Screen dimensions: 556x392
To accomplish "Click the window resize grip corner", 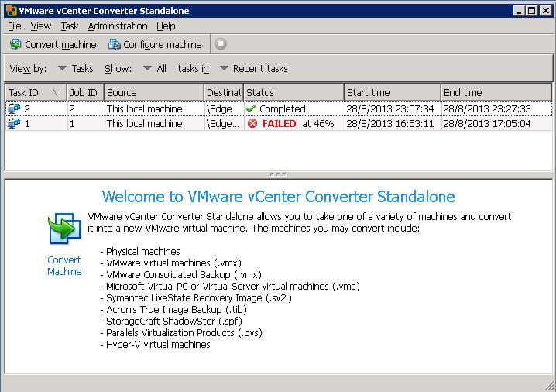I will click(x=548, y=385).
